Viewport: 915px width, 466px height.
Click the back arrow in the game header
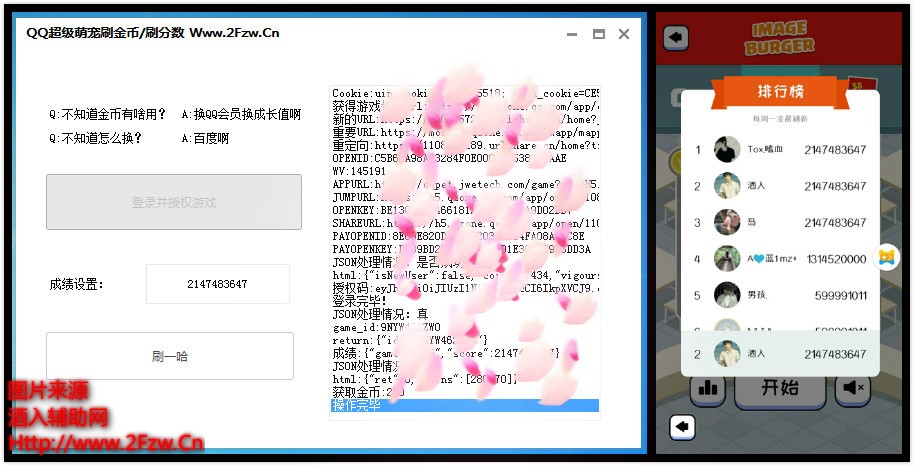tap(676, 38)
